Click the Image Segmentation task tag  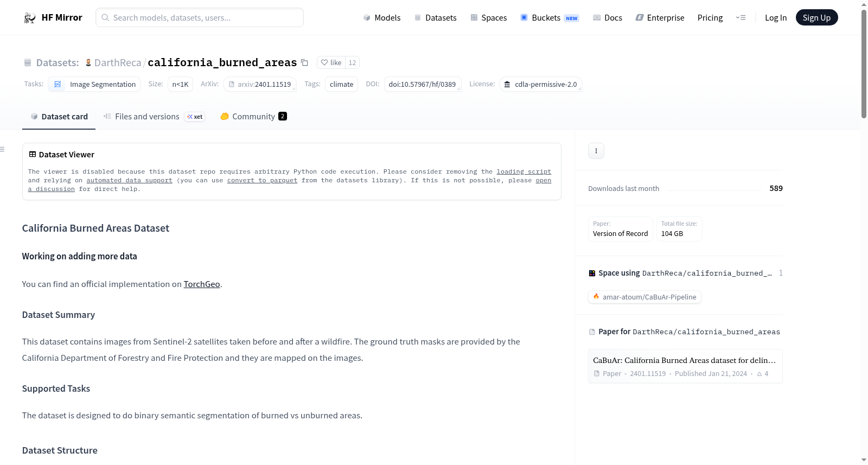tap(94, 84)
